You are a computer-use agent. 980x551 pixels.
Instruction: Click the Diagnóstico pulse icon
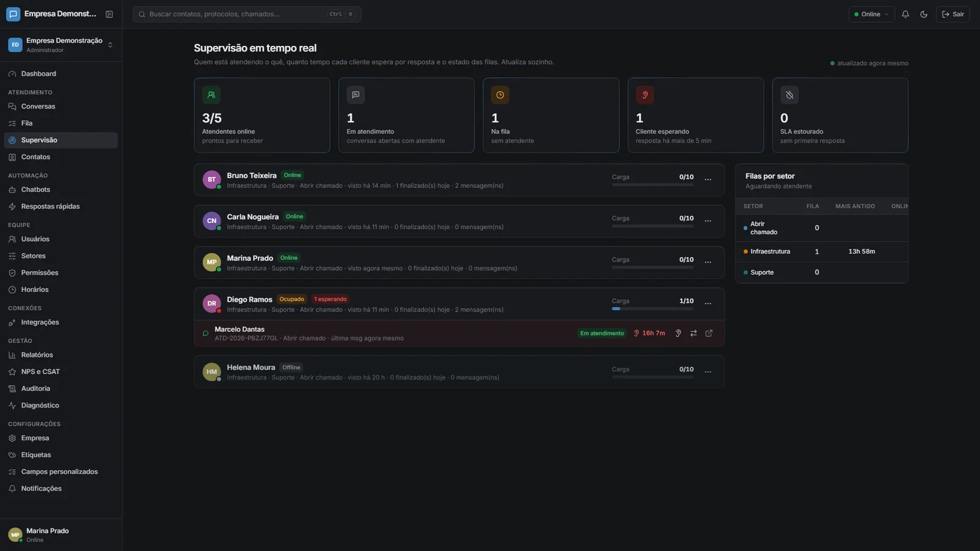12,405
